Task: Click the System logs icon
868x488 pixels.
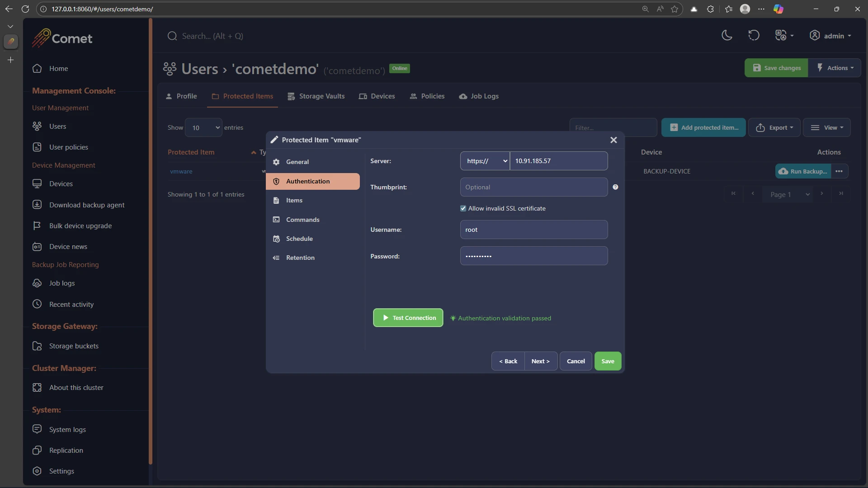Action: click(37, 430)
